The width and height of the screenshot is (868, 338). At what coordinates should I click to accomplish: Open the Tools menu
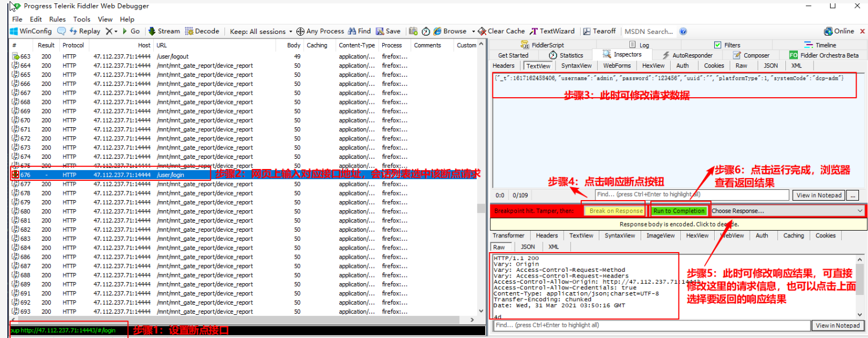click(81, 19)
